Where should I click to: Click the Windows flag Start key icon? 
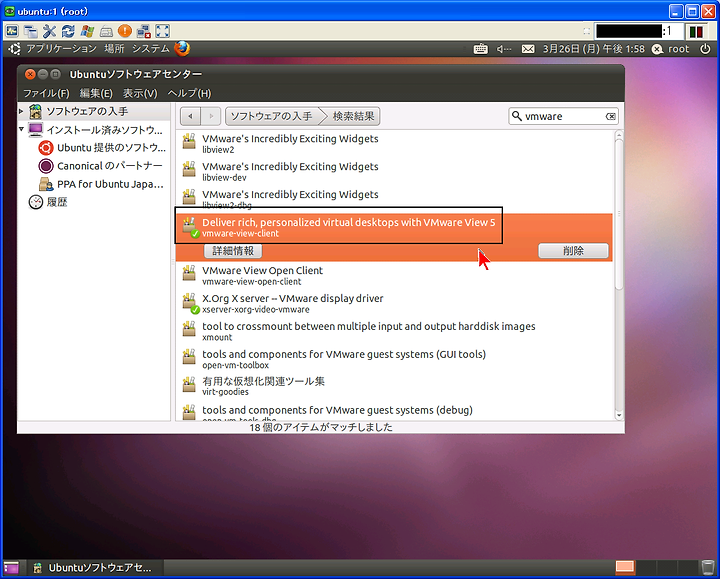87,31
